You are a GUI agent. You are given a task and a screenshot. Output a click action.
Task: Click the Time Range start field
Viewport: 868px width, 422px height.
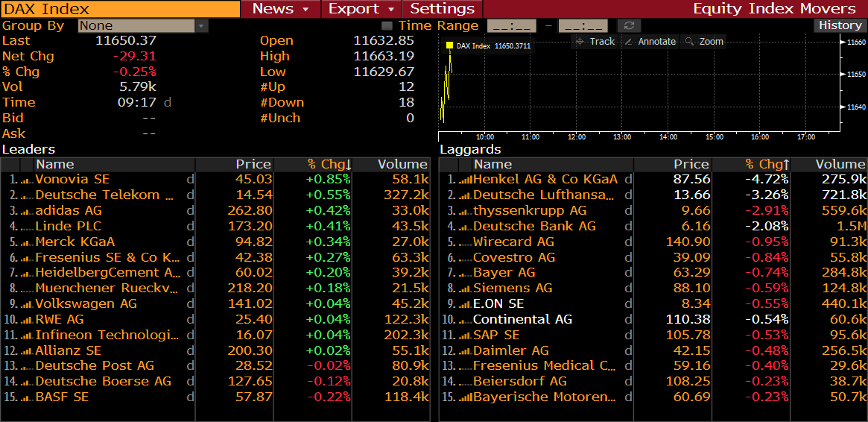coord(512,26)
